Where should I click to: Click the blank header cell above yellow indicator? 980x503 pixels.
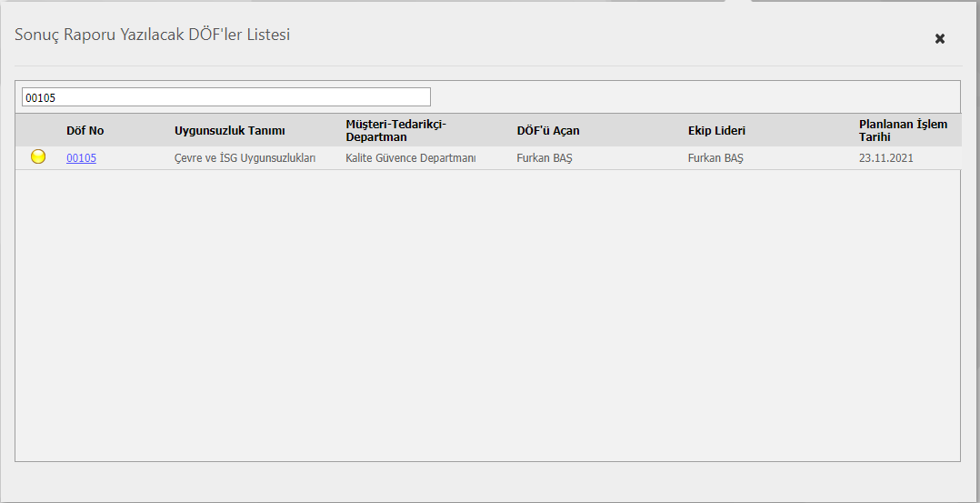(38, 131)
